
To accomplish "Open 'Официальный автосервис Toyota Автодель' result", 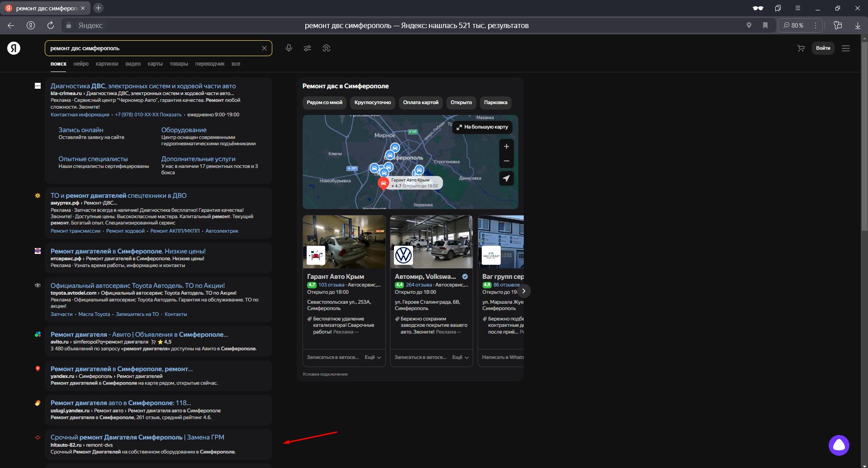I will point(138,286).
